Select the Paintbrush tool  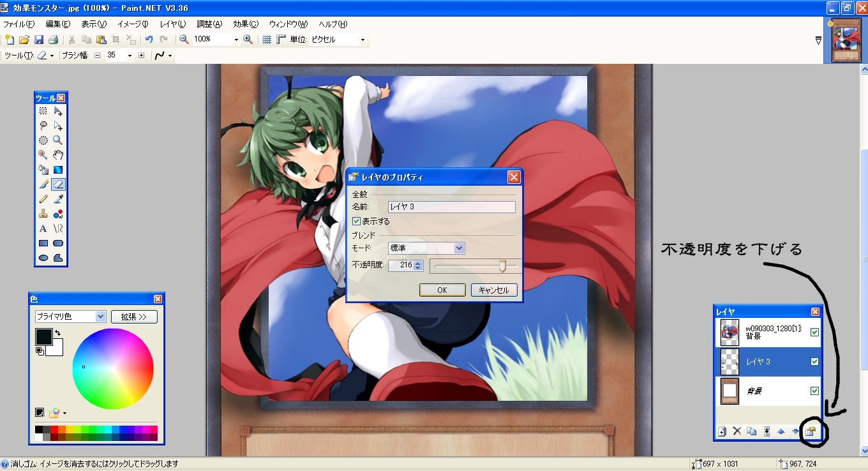click(43, 184)
